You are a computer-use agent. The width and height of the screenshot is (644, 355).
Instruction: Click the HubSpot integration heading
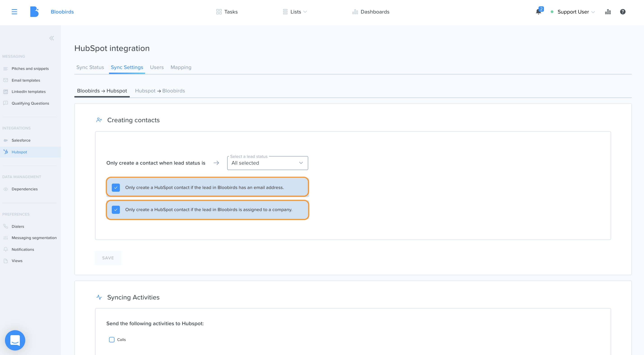tap(112, 48)
